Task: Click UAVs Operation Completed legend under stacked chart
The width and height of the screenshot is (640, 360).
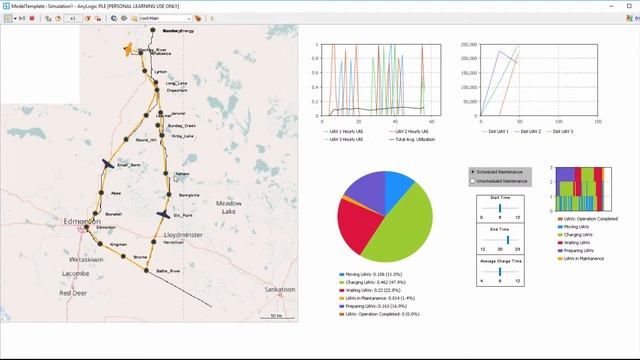Action: click(x=588, y=219)
